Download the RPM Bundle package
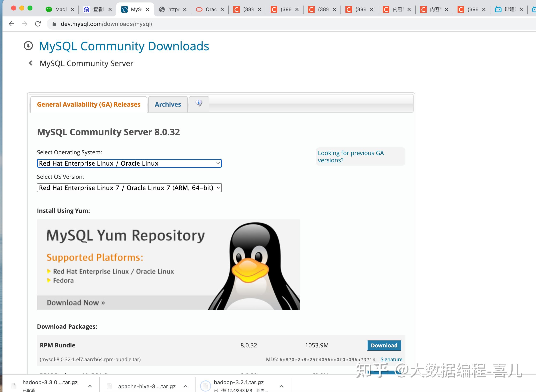This screenshot has height=392, width=536. click(384, 346)
